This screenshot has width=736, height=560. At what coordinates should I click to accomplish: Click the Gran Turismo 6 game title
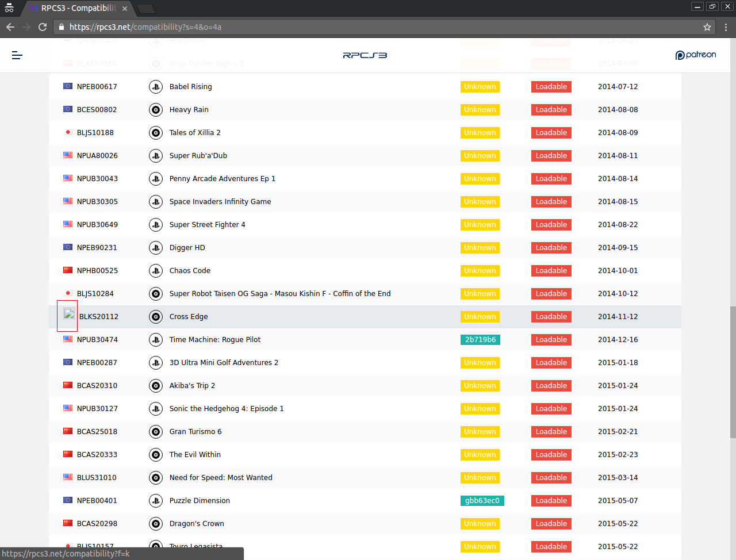pyautogui.click(x=195, y=432)
